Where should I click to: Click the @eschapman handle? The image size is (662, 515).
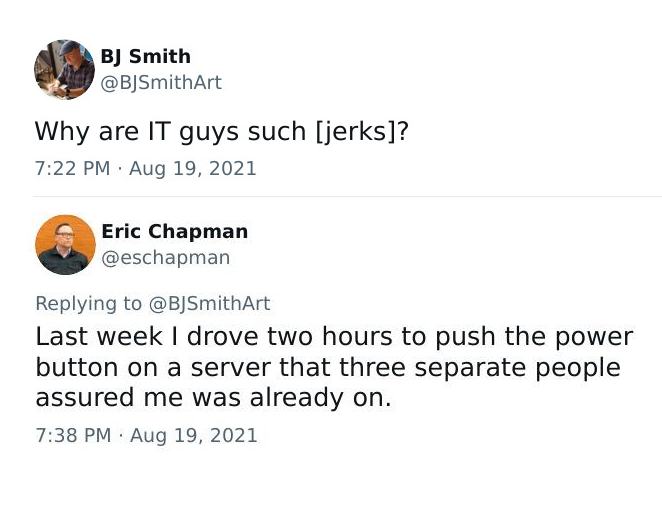pyautogui.click(x=165, y=258)
